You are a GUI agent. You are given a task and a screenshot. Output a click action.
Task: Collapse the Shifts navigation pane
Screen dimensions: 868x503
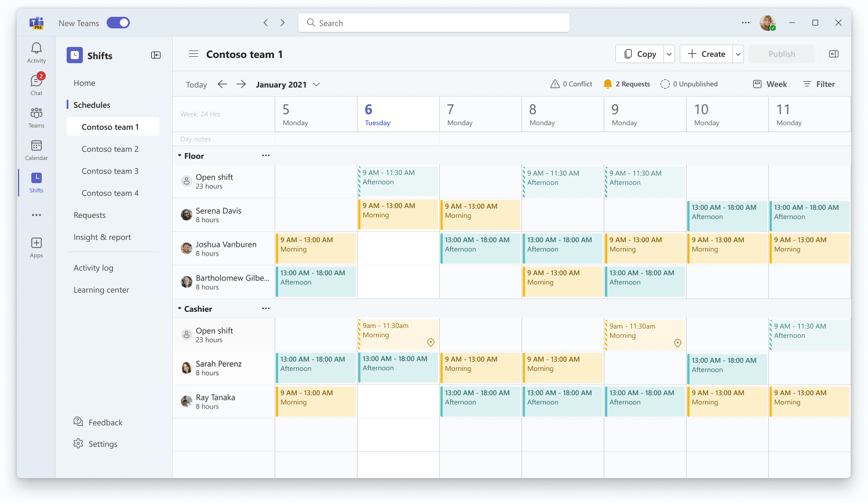coord(156,55)
